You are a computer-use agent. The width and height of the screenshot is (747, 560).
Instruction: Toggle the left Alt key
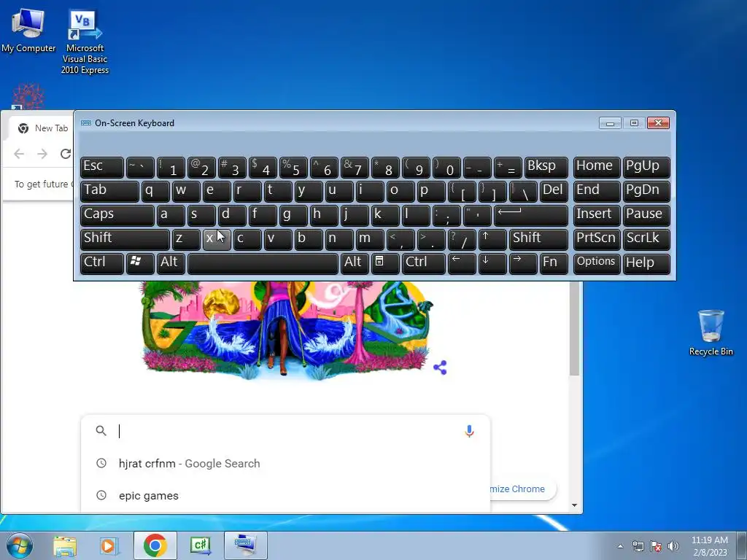171,263
